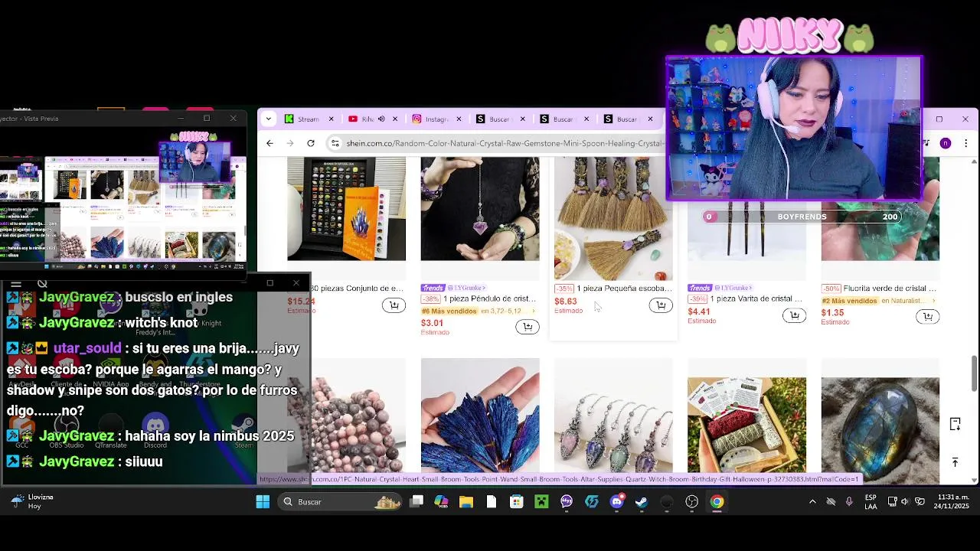This screenshot has width=980, height=551.
Task: Add the $3.01 Péndulo item to cart
Action: click(527, 327)
